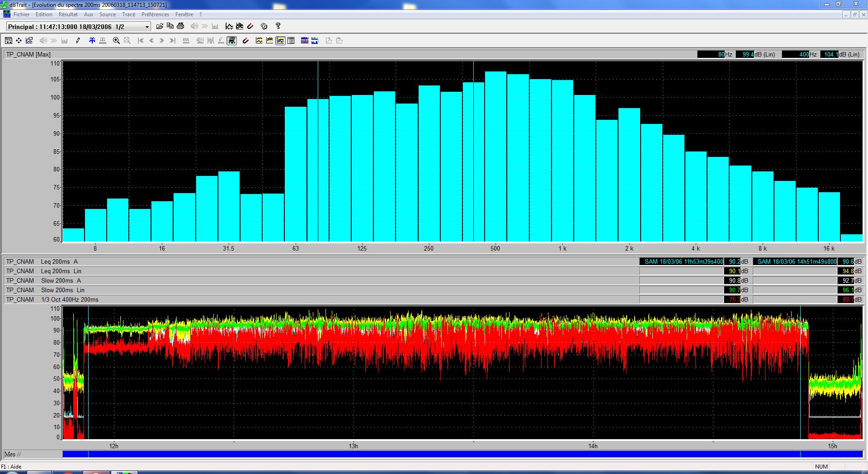Open the Fichier menu
Image resolution: width=868 pixels, height=474 pixels.
click(22, 14)
